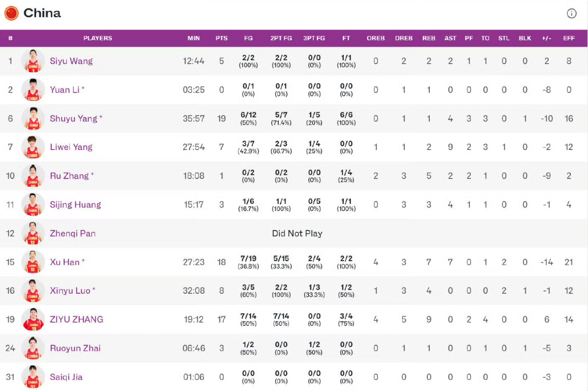The width and height of the screenshot is (588, 391).
Task: Sort by the MIN column header
Action: pos(193,38)
